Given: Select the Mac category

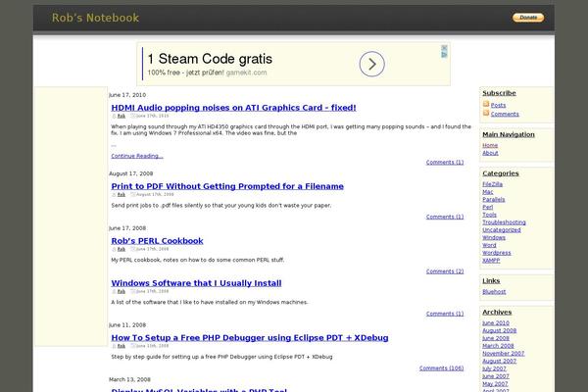Looking at the screenshot, I should (x=487, y=192).
